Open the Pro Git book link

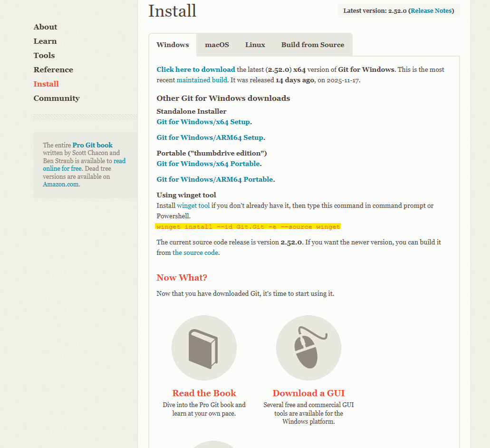pos(93,145)
